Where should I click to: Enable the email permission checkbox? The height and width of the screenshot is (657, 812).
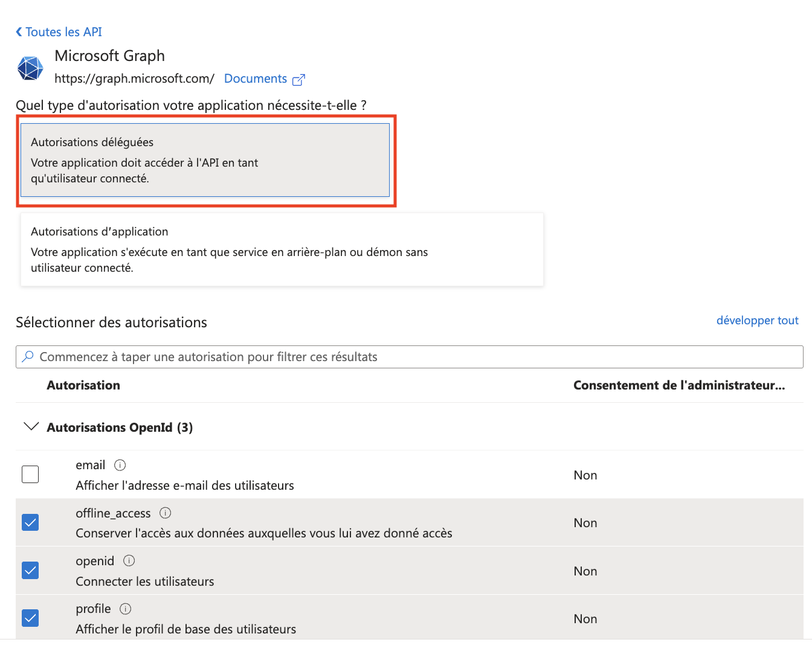pyautogui.click(x=30, y=475)
